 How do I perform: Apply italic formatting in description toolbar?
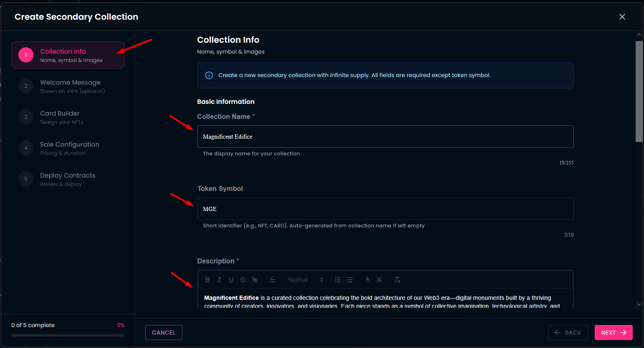[219, 280]
